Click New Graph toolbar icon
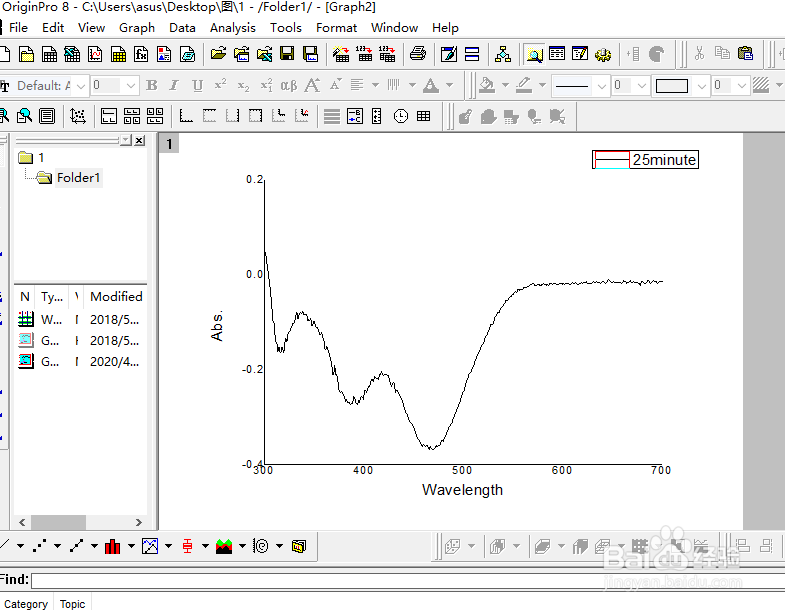 (95, 54)
